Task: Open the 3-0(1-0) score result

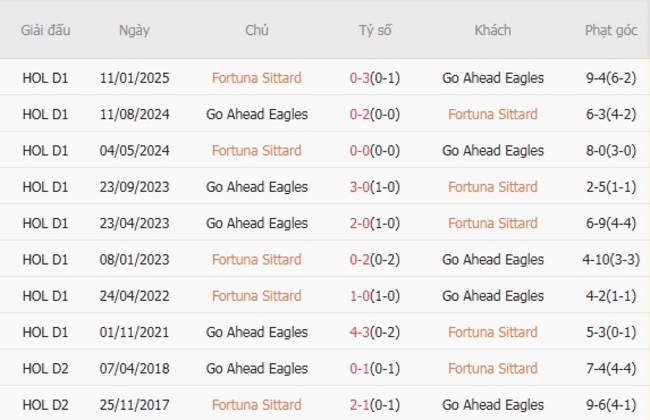Action: pyautogui.click(x=375, y=187)
